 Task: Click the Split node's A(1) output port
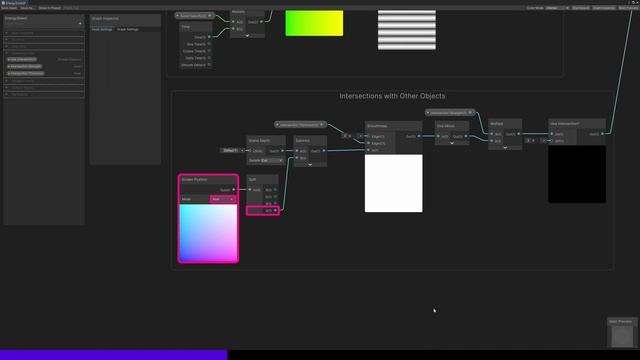tap(276, 211)
